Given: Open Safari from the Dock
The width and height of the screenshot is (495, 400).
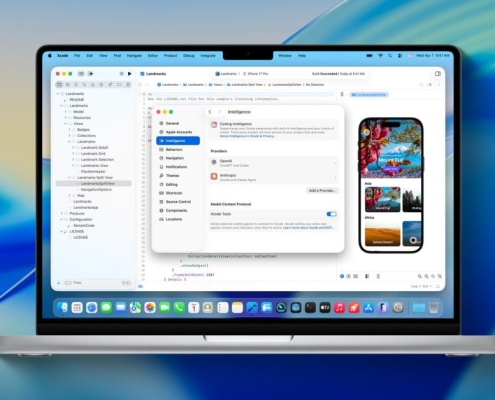Looking at the screenshot, I should tap(92, 307).
